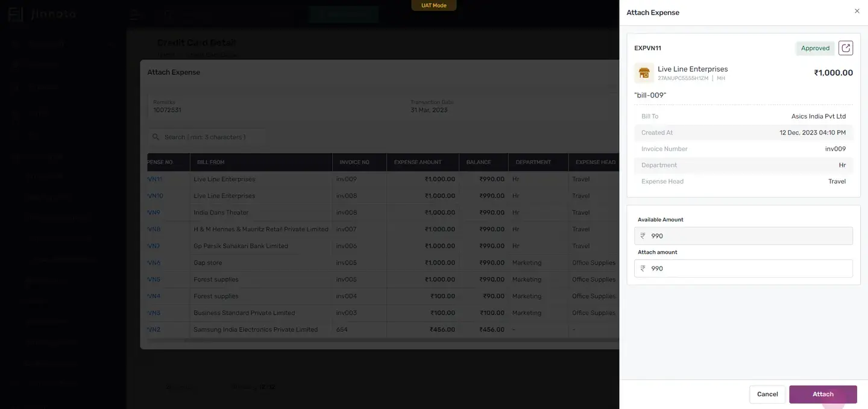Click the EXPVN11 expense identifier
The image size is (868, 409).
tap(647, 48)
